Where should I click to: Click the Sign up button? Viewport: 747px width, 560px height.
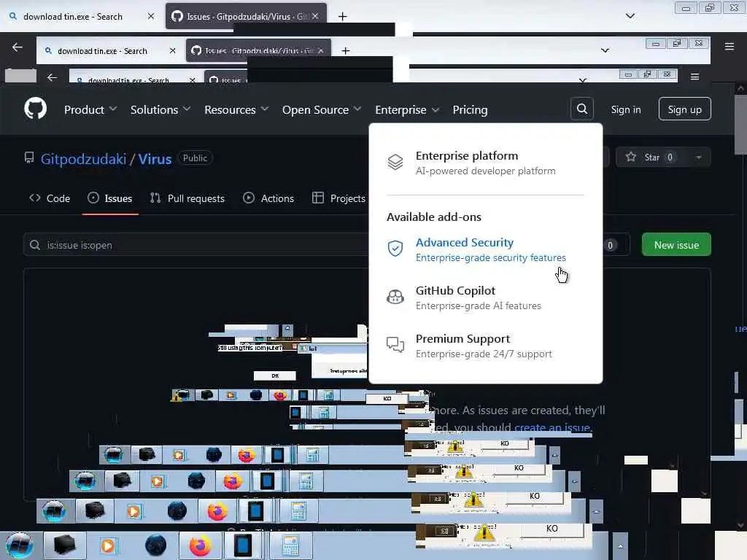click(x=684, y=109)
